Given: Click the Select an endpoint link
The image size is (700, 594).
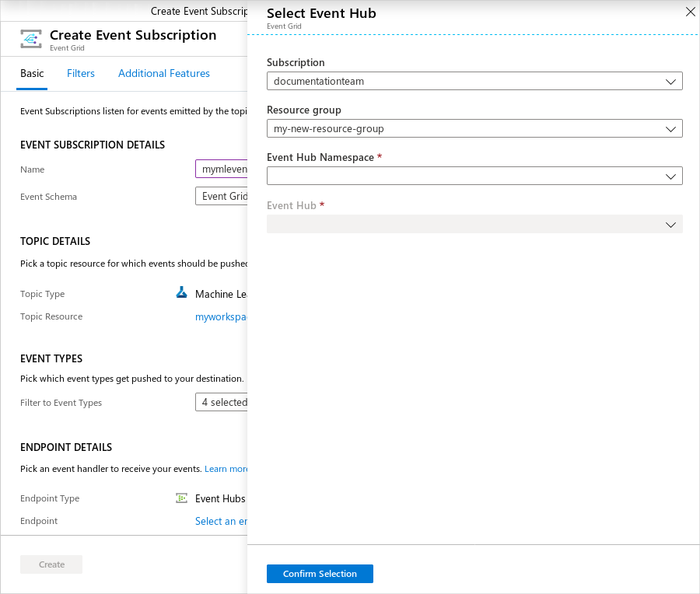Looking at the screenshot, I should tap(221, 521).
